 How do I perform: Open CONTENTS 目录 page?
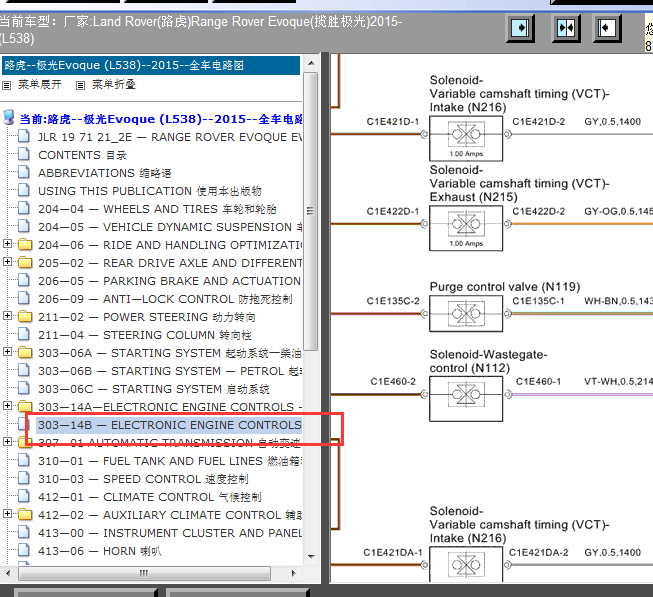pyautogui.click(x=82, y=155)
